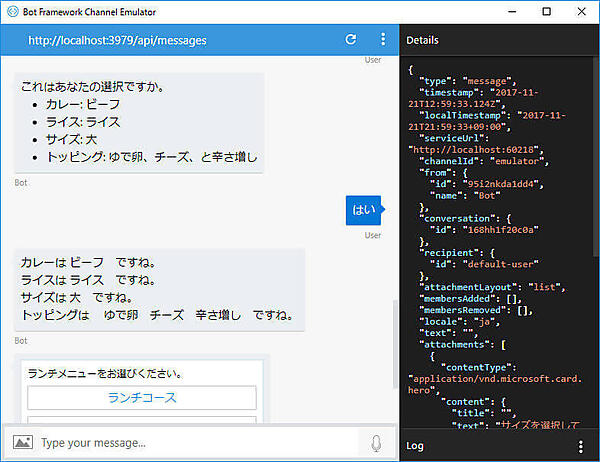The height and width of the screenshot is (462, 600).
Task: Focus the "Type your message..." input box
Action: [x=195, y=442]
